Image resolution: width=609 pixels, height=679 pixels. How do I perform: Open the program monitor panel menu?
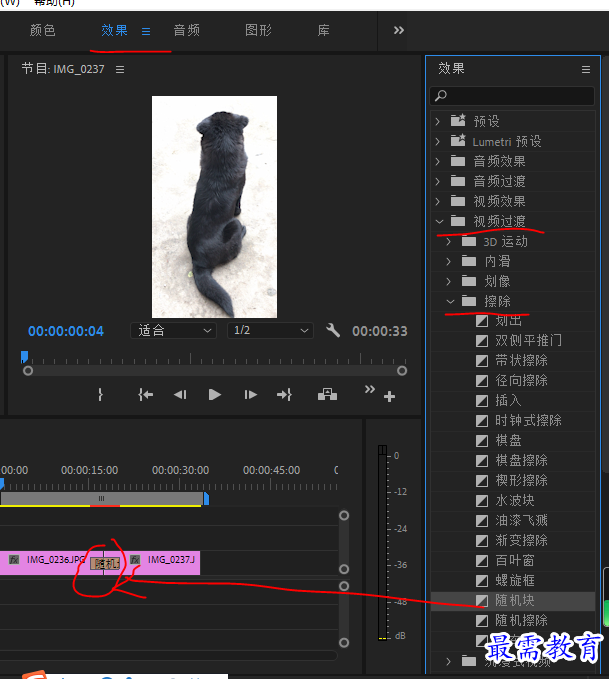click(x=120, y=69)
